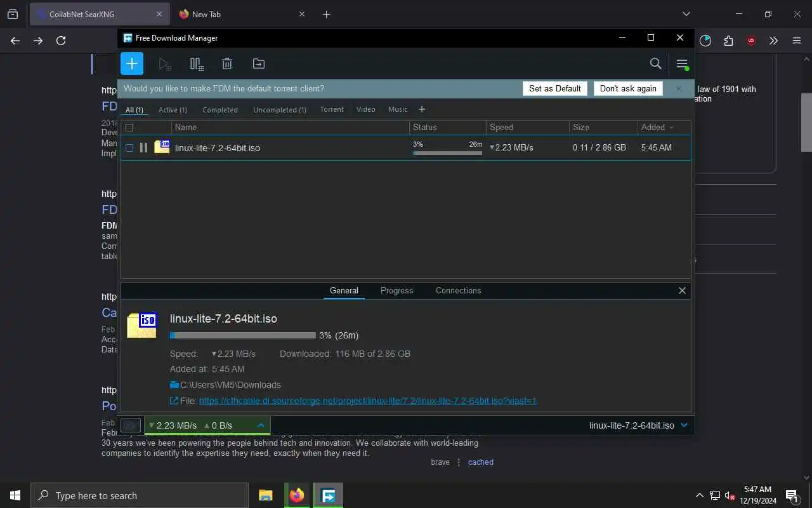Screen dimensions: 812x508
Task: Show more Firefox toolbar tools chevron
Action: coord(774,41)
